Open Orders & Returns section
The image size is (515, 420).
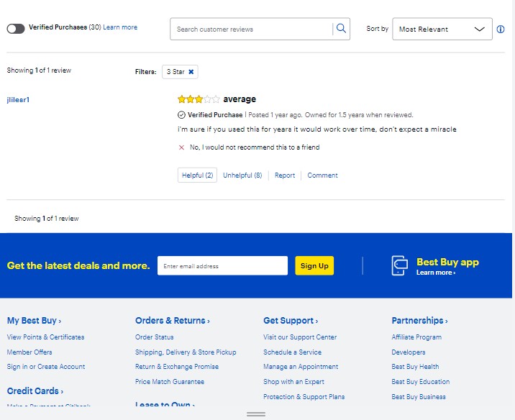[x=173, y=321]
